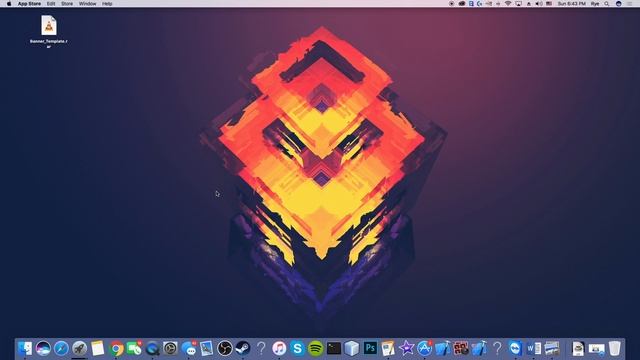This screenshot has height=360, width=640.
Task: Open Photo Booth from the Dock
Action: pos(461,348)
